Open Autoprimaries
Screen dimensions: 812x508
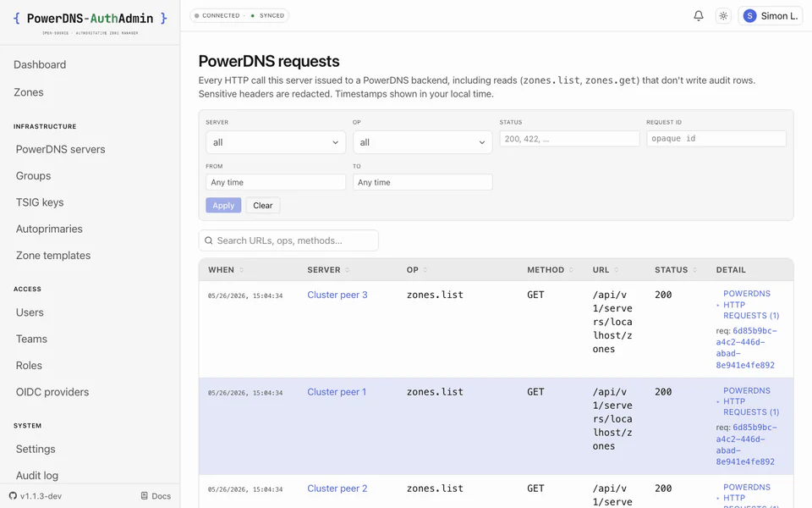(49, 229)
